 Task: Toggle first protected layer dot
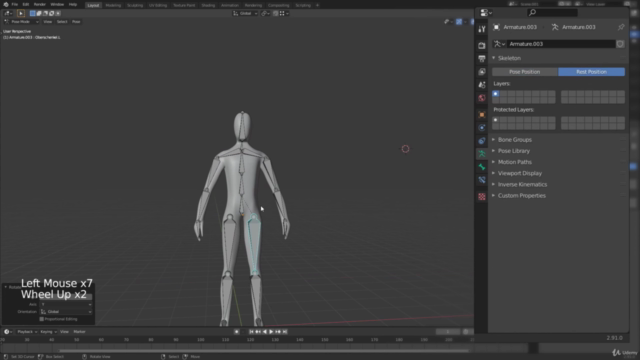[x=496, y=120]
